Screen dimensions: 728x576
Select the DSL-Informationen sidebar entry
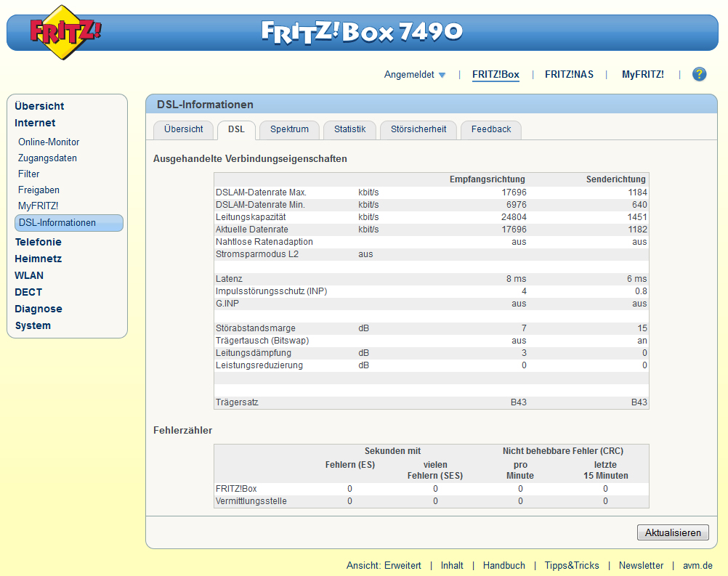(69, 223)
